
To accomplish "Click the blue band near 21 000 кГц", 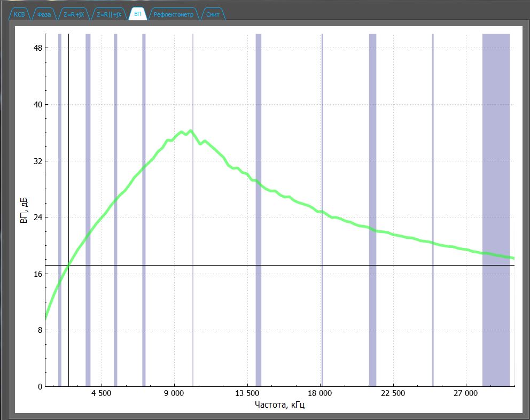I will tap(372, 160).
